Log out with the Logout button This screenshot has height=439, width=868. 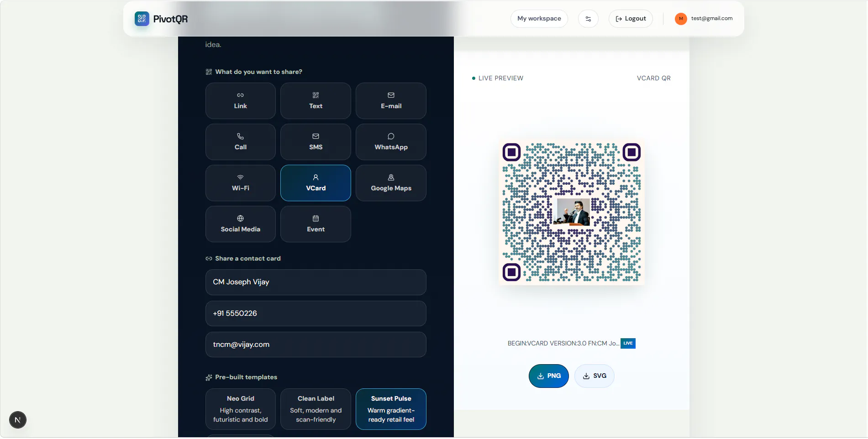tap(631, 19)
